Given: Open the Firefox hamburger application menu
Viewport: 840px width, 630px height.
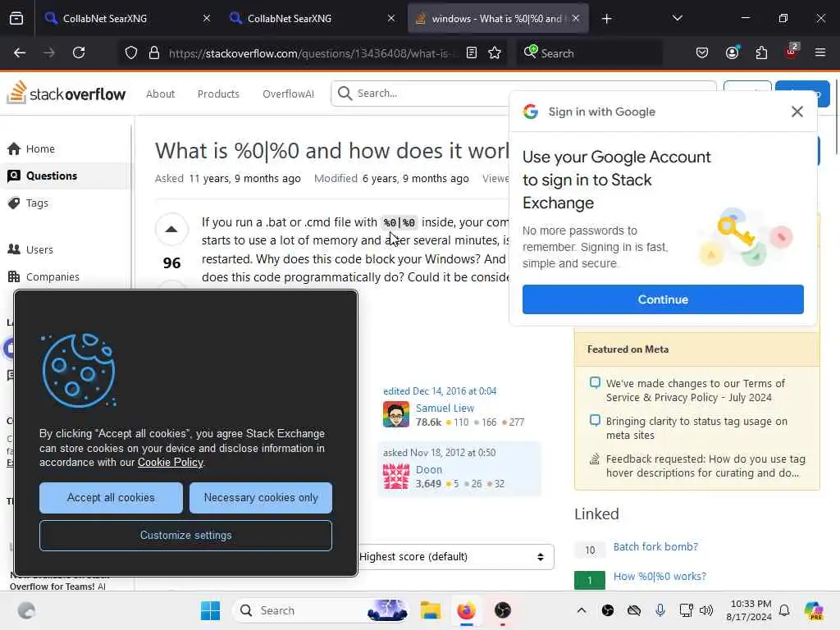Looking at the screenshot, I should click(x=820, y=52).
